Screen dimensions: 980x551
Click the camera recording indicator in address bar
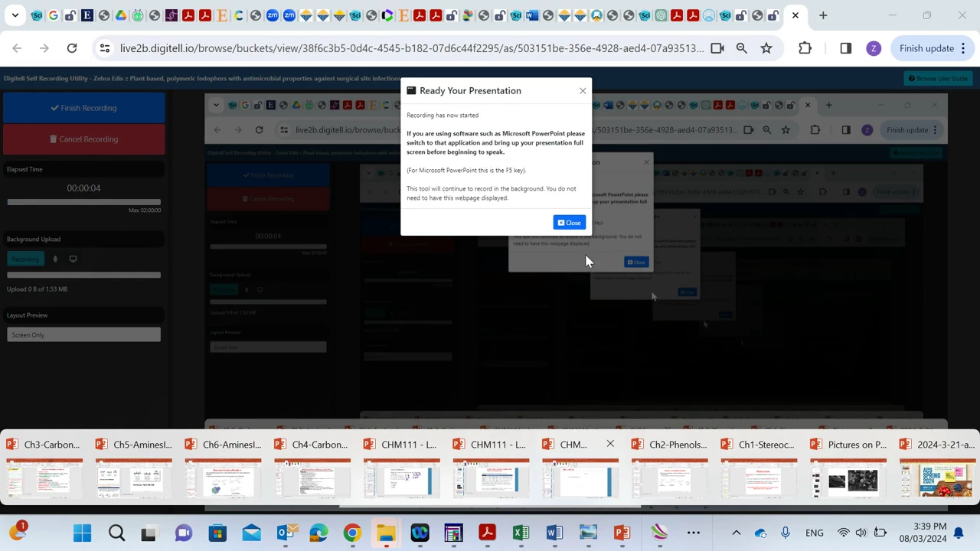point(717,48)
